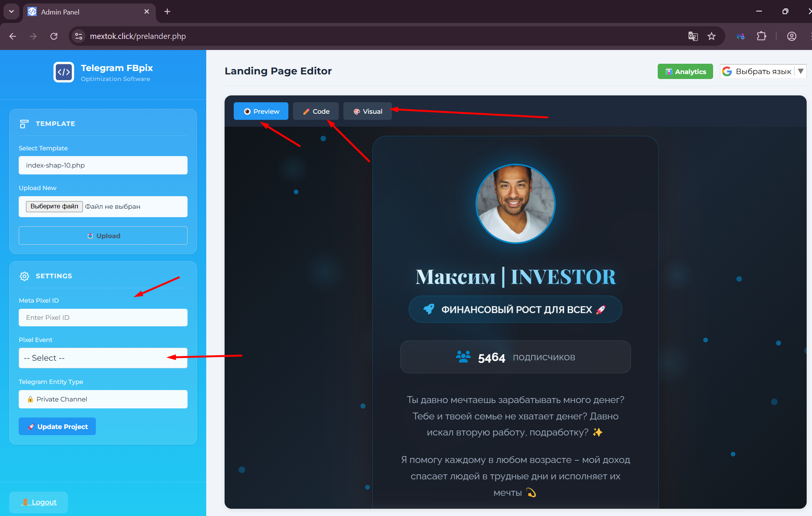
Task: Click the green Analytics button
Action: pos(685,71)
